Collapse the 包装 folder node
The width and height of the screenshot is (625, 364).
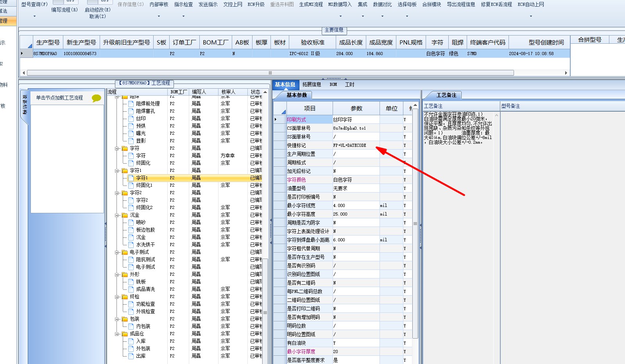[117, 319]
